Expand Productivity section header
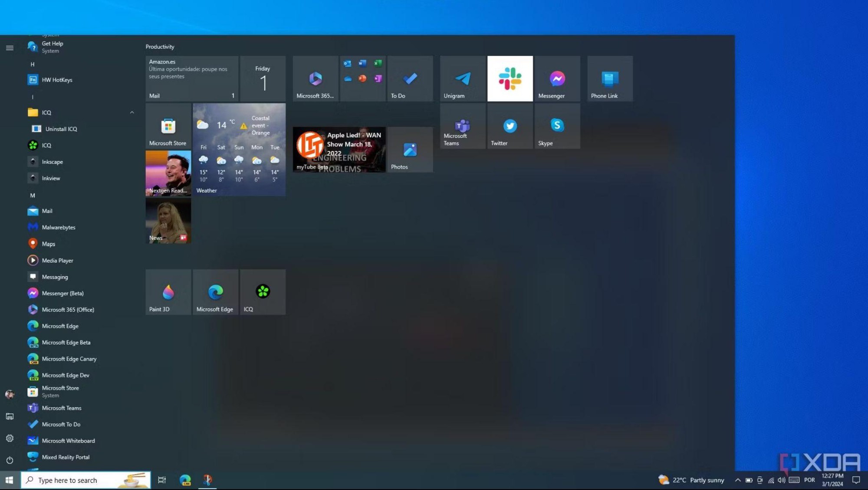 [161, 46]
